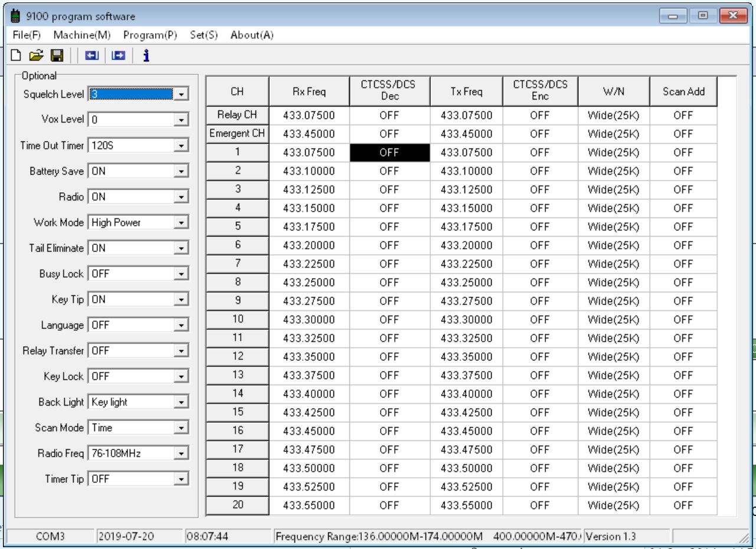Select channel 5 row header

click(x=237, y=226)
